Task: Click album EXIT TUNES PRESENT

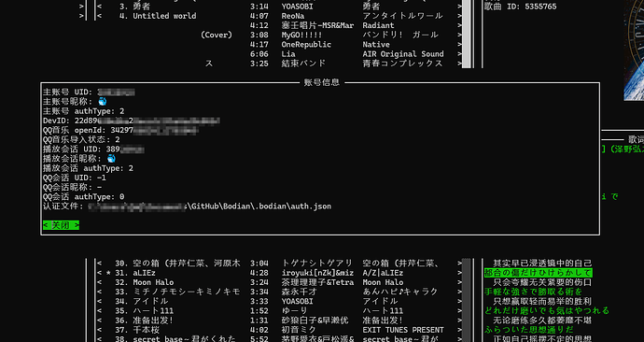Action: click(x=403, y=330)
